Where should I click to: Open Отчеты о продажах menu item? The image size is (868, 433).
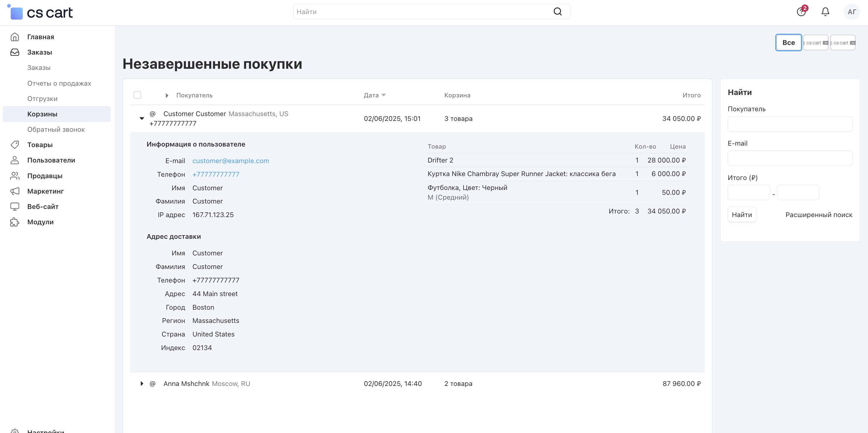point(59,83)
